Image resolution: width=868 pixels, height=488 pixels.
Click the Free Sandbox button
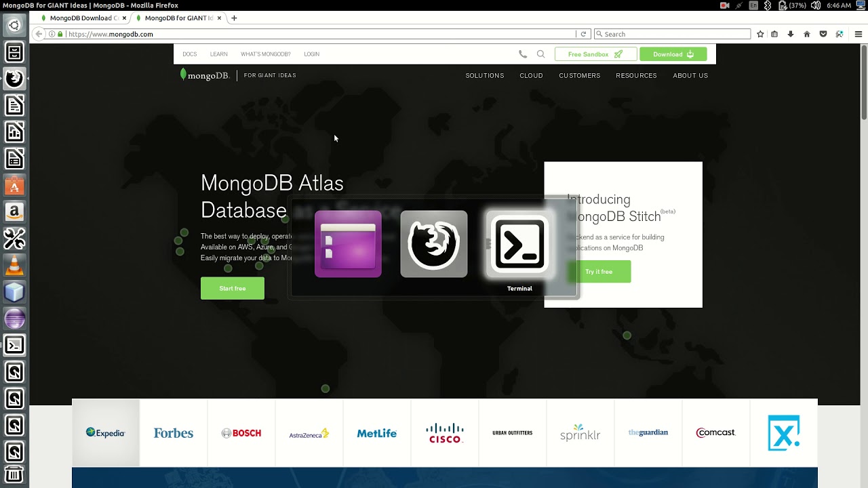click(x=595, y=54)
